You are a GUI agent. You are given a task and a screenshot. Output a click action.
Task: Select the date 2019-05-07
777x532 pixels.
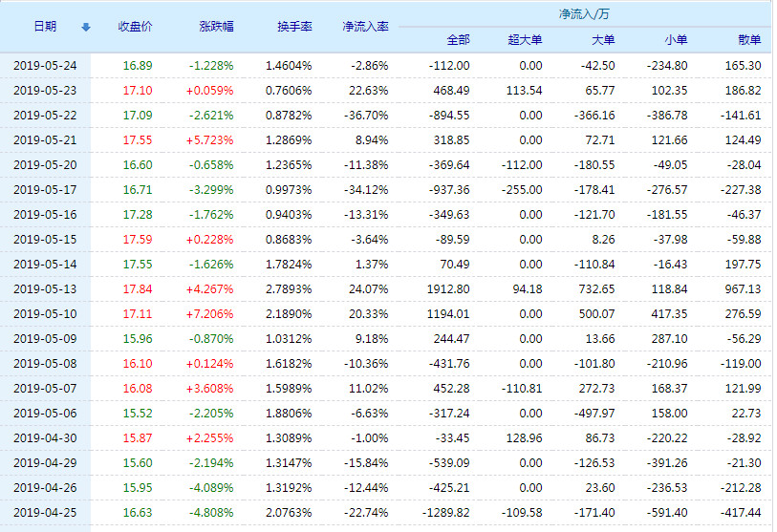click(x=45, y=389)
